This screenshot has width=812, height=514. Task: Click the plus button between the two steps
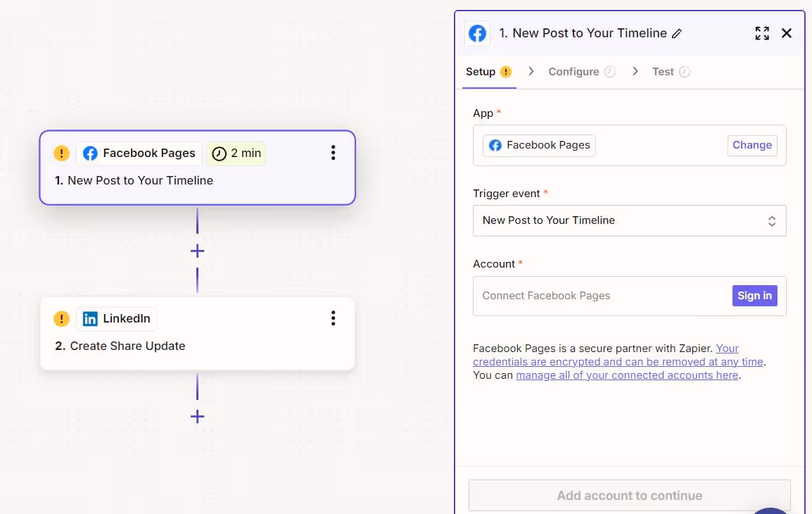(x=197, y=251)
